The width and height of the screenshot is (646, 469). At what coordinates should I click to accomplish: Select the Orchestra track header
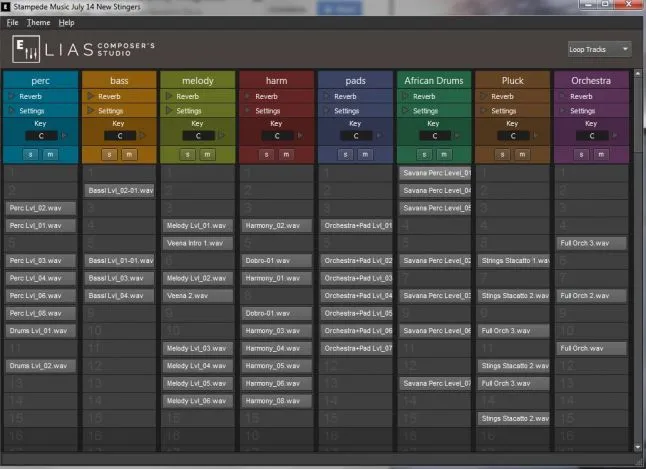(591, 81)
